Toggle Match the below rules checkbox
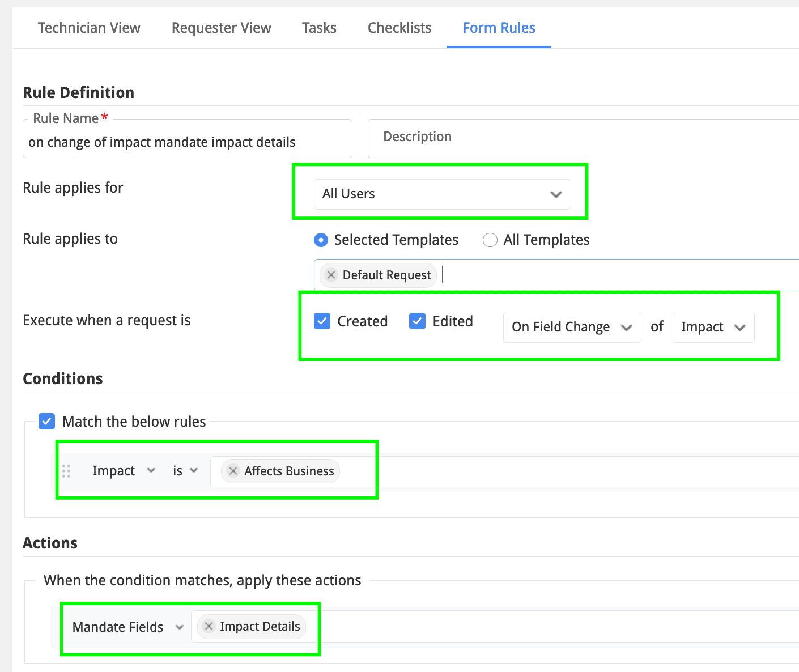This screenshot has width=799, height=672. [46, 422]
